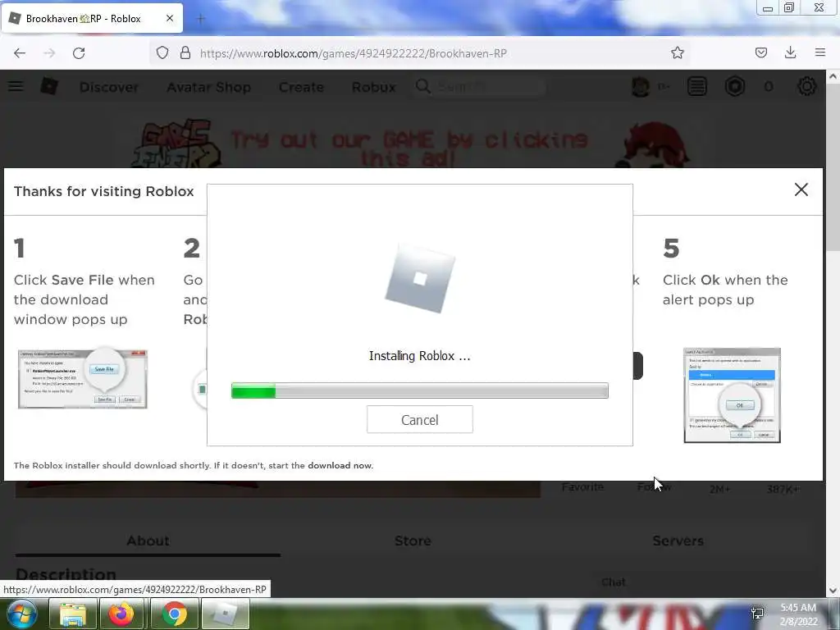Click the scrollbar down arrow
The height and width of the screenshot is (630, 840).
click(x=833, y=591)
